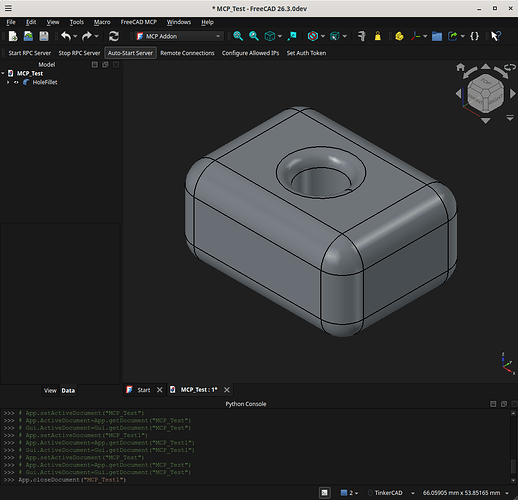Click the Fit All zoom icon
Screen dimensions: 518x500
238,36
